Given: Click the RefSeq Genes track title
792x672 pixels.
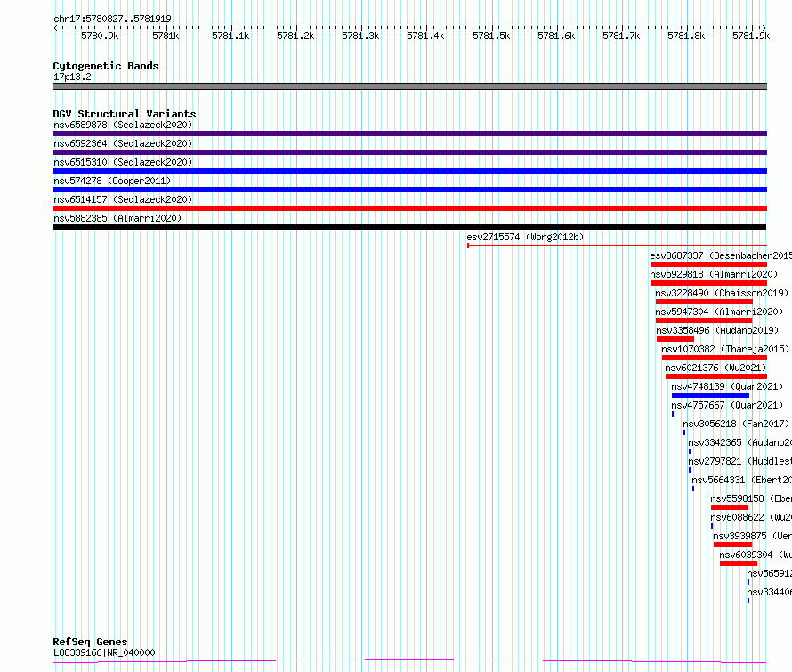Looking at the screenshot, I should [x=90, y=642].
